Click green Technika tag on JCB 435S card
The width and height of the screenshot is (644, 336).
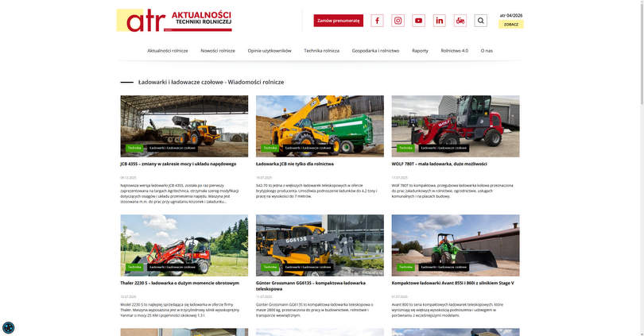pos(134,148)
